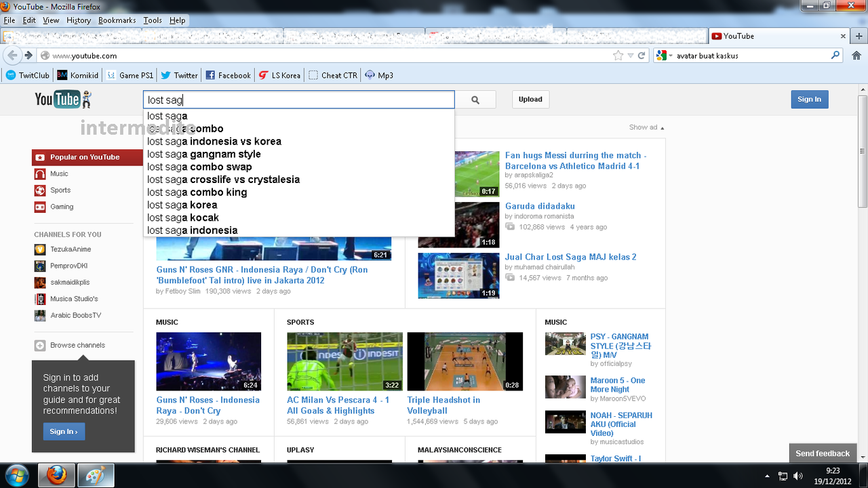Click the Firefox back arrow button
This screenshot has width=868, height=488.
point(13,56)
